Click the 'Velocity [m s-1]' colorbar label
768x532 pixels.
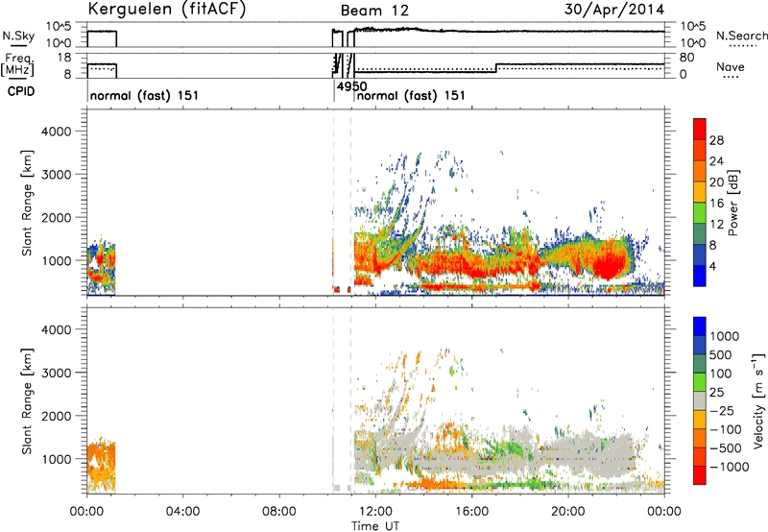[x=758, y=400]
